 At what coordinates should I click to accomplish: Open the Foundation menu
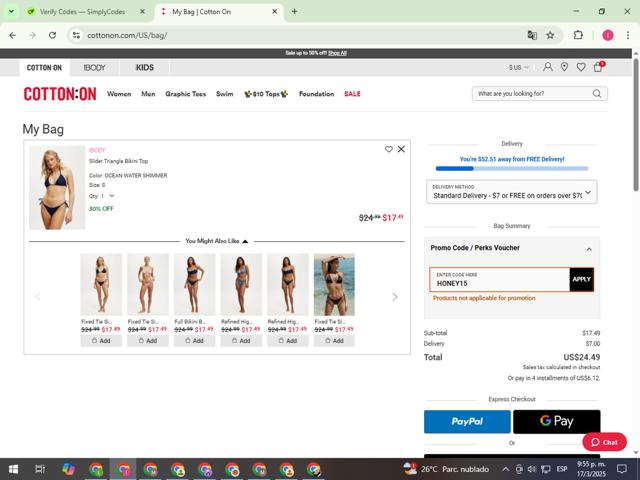tap(316, 94)
